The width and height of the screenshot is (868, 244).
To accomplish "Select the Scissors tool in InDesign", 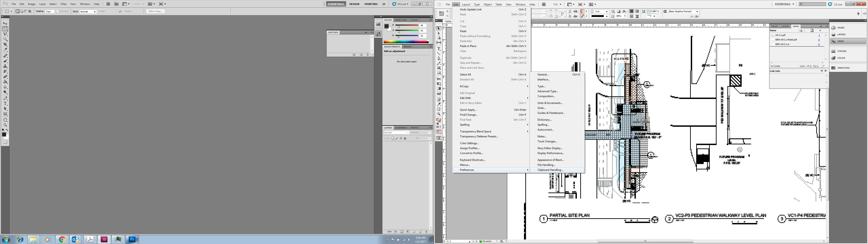I will 439,79.
